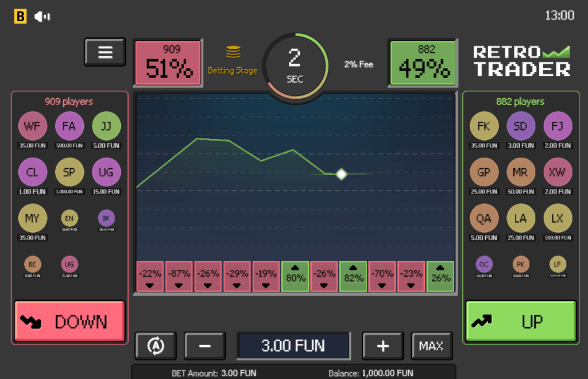588x379 pixels.
Task: Click the "Balance: 1,000.00 FUN" text
Action: click(371, 373)
